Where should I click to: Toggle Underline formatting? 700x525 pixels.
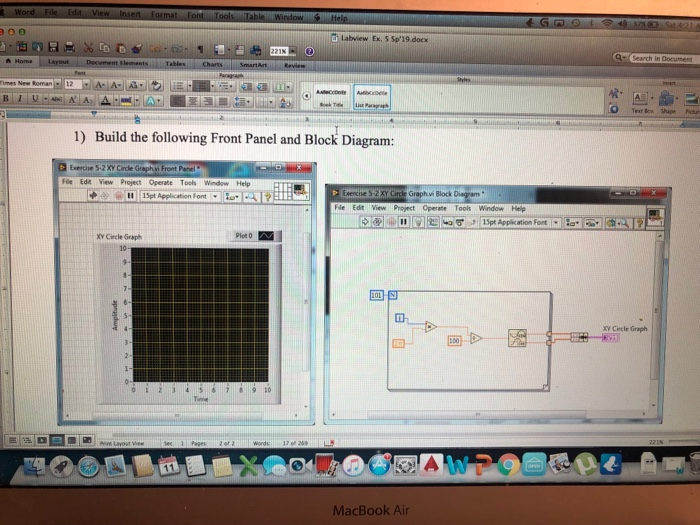click(x=35, y=99)
